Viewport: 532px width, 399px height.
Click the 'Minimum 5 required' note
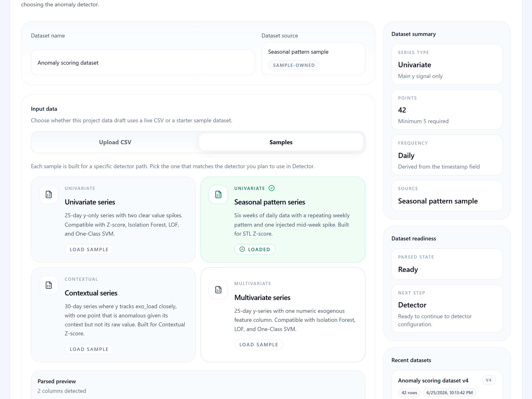[423, 121]
